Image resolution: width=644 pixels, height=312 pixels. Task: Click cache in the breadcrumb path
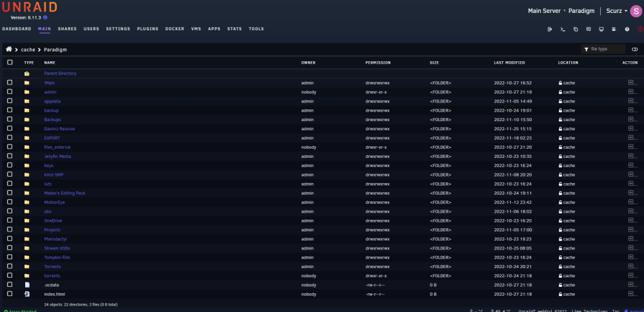pos(28,50)
